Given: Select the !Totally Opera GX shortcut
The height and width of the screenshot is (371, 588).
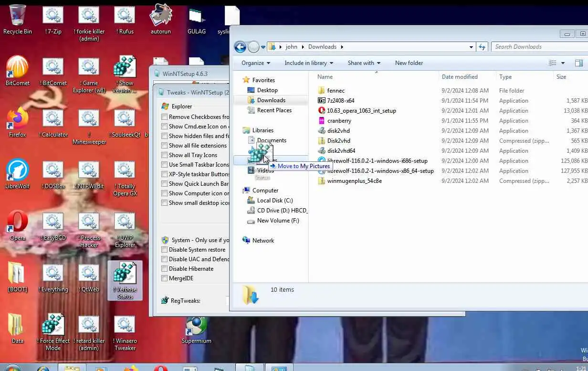Looking at the screenshot, I should click(125, 179).
